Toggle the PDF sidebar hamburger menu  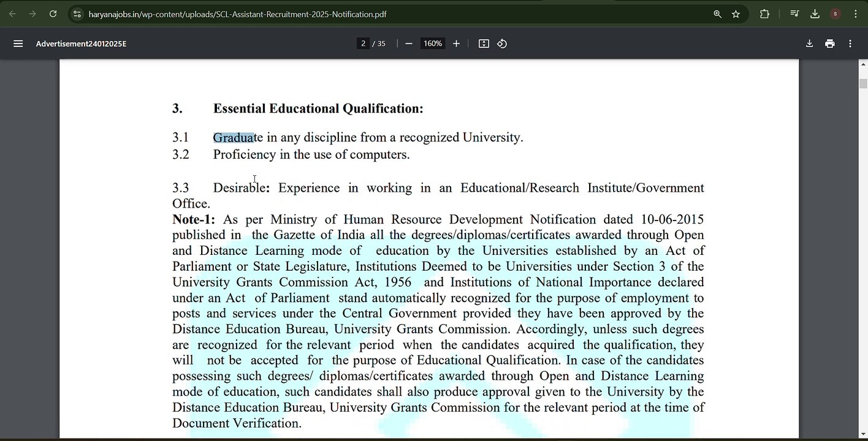pos(18,43)
